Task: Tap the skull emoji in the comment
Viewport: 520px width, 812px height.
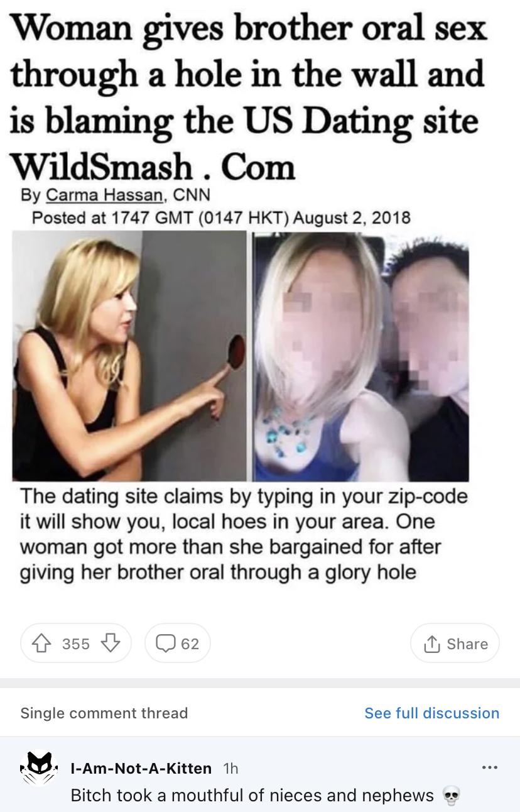Action: [x=450, y=796]
